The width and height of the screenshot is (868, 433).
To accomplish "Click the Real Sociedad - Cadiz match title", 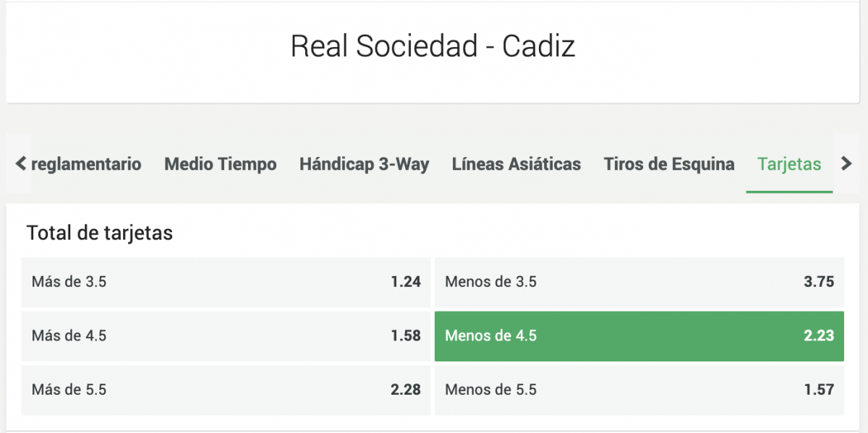I will 433,46.
